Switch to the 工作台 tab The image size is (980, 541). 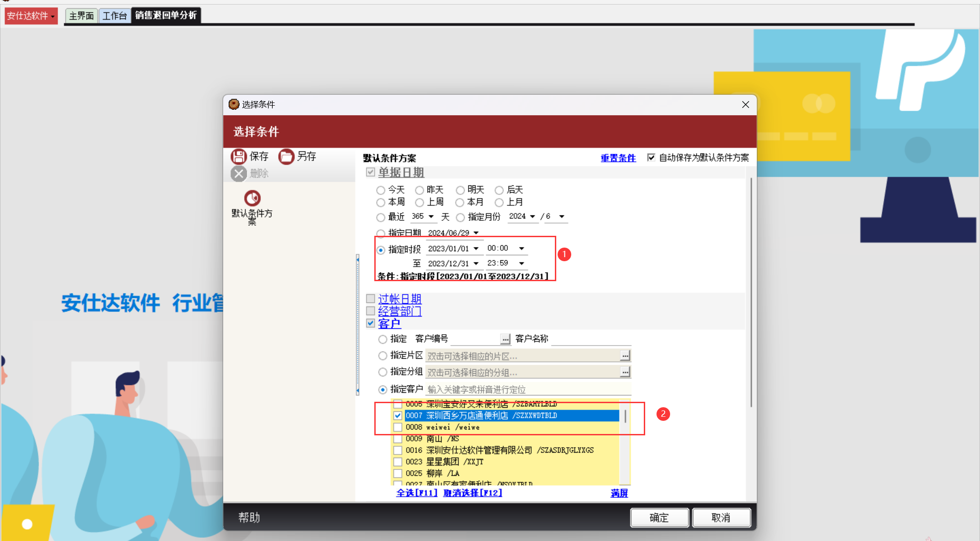[114, 16]
